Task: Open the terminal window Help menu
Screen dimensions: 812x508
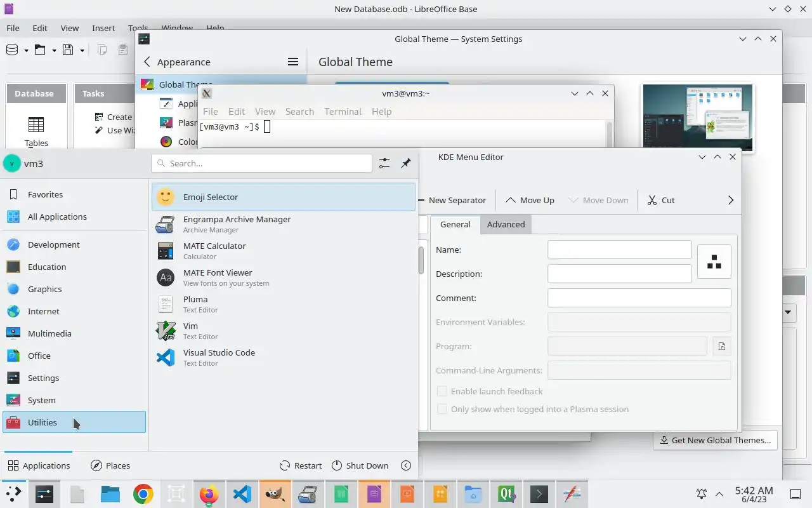Action: [x=381, y=111]
